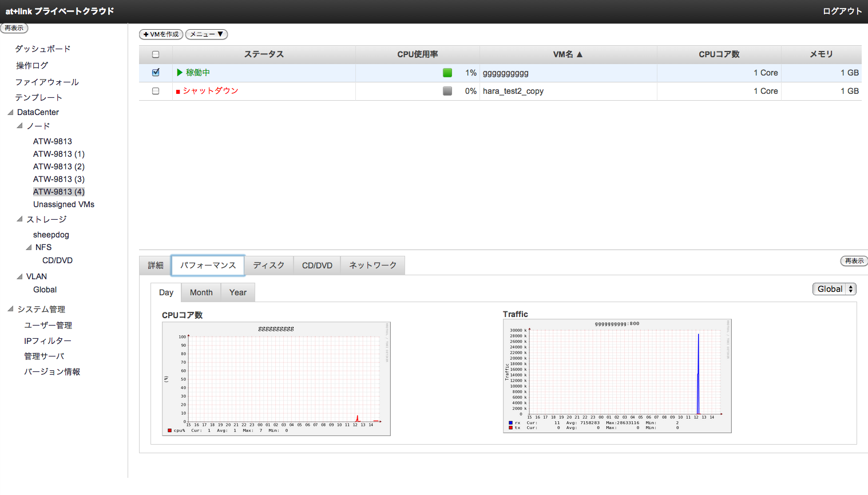Click the Traffic graph thumbnail
868x495 pixels.
point(617,375)
